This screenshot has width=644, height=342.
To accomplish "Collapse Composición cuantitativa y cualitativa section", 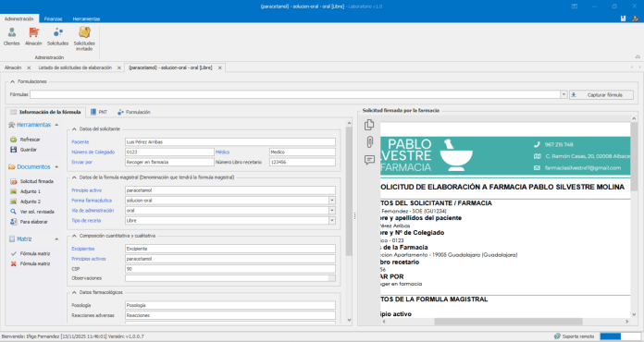I will tap(74, 237).
